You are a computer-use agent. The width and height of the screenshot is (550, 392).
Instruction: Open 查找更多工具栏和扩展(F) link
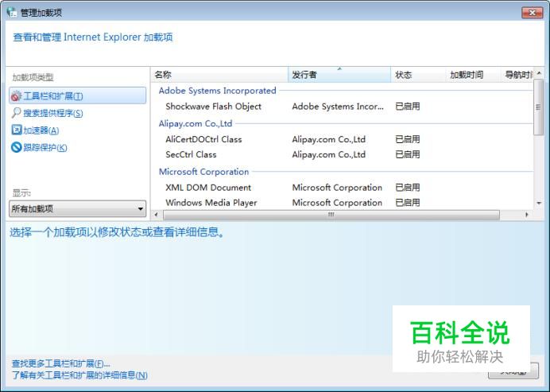(61, 363)
